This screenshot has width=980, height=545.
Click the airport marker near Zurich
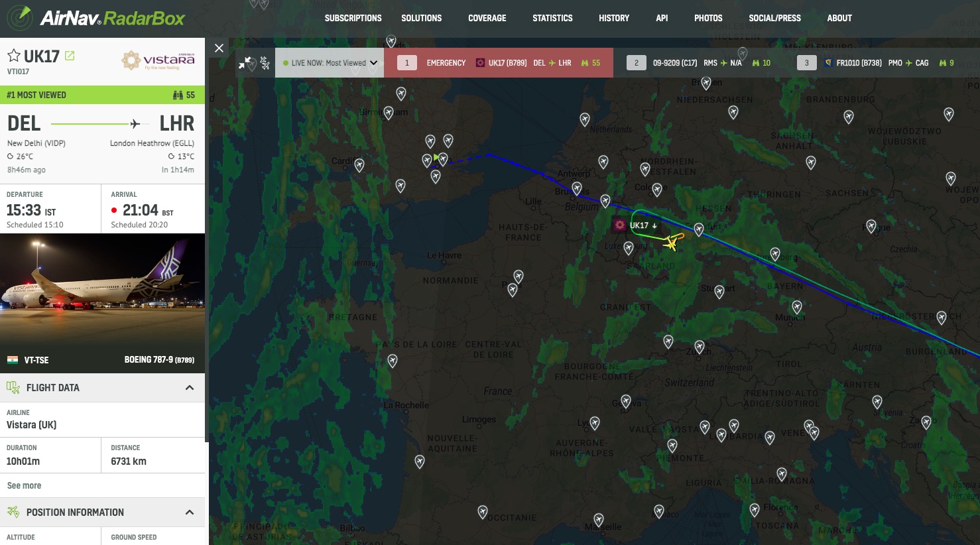pyautogui.click(x=700, y=346)
